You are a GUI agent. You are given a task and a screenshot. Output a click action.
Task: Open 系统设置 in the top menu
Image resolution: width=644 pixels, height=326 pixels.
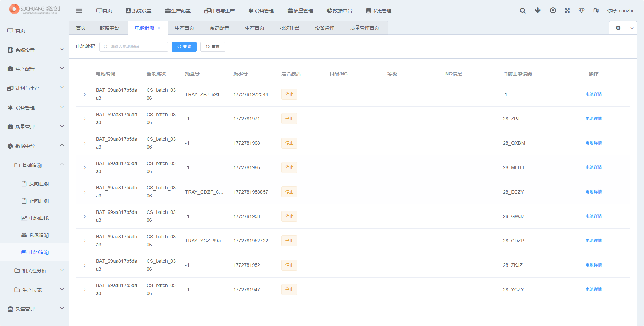tap(139, 11)
